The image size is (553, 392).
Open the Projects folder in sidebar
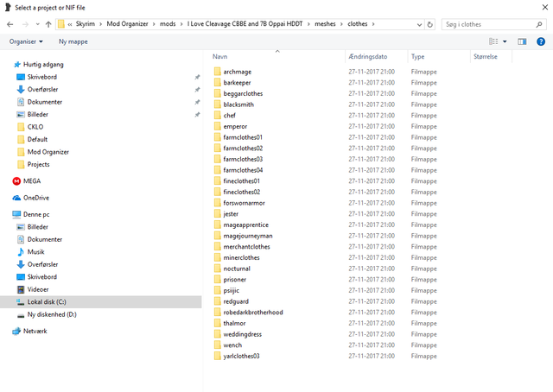pos(38,164)
